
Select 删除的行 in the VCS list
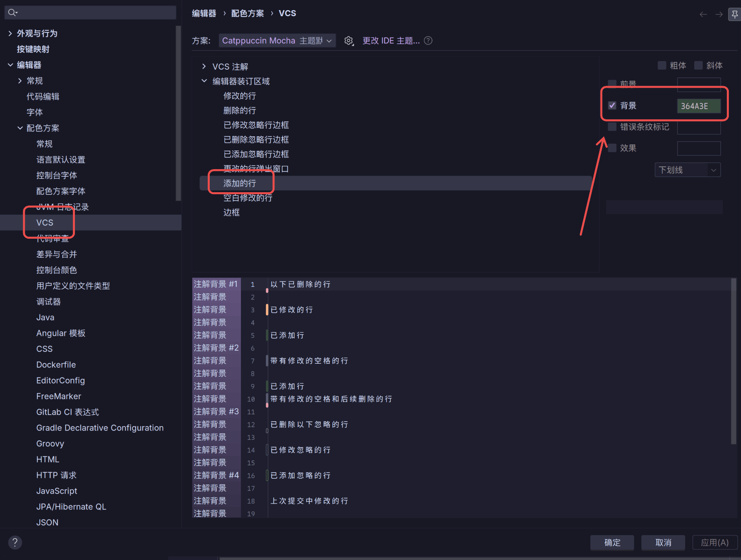coord(240,110)
